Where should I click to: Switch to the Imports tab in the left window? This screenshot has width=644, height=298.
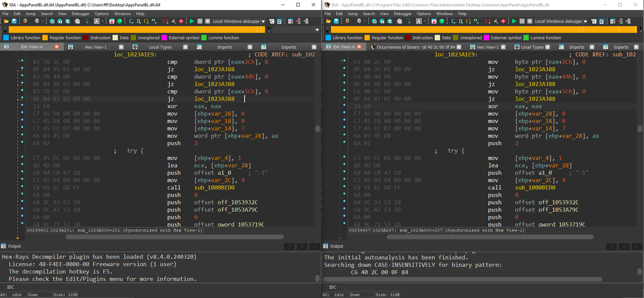(x=225, y=47)
